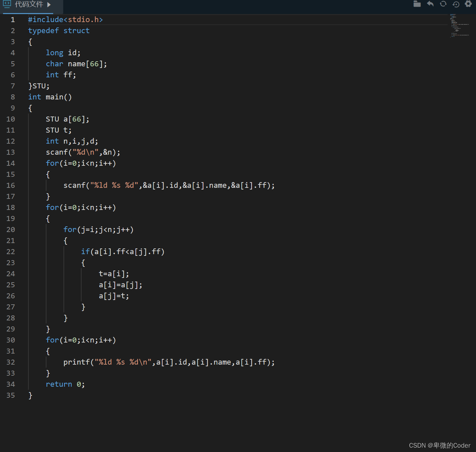Click the 'STU a[66];' line
This screenshot has width=476, height=452.
coord(68,119)
